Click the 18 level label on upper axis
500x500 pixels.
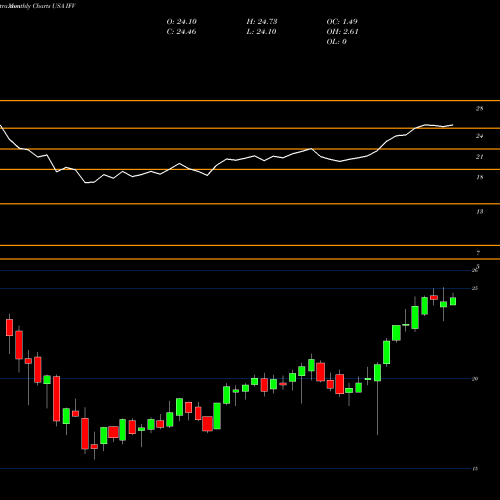tap(479, 177)
